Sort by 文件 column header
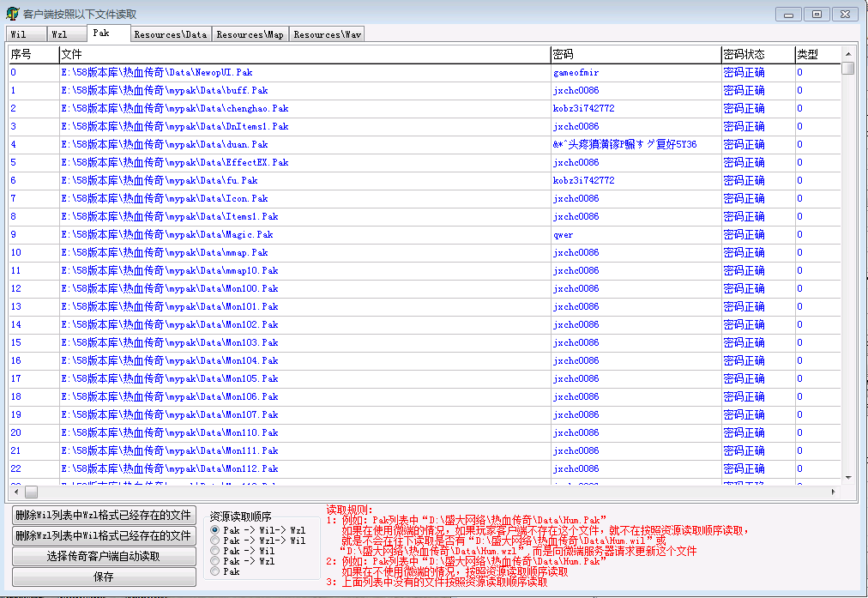Image resolution: width=868 pixels, height=598 pixels. [305, 54]
